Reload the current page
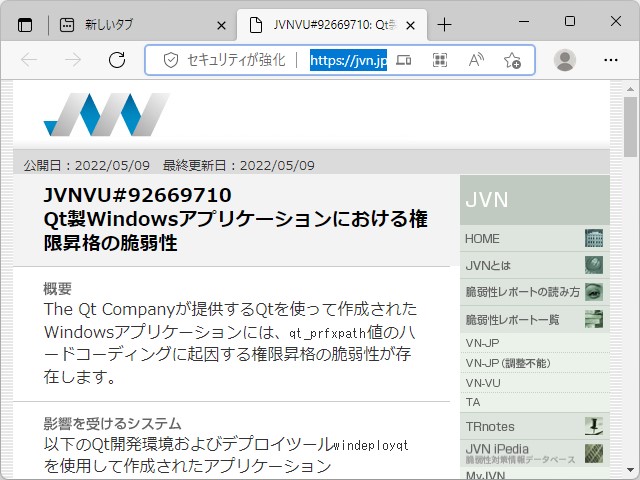This screenshot has width=640, height=480. (117, 60)
